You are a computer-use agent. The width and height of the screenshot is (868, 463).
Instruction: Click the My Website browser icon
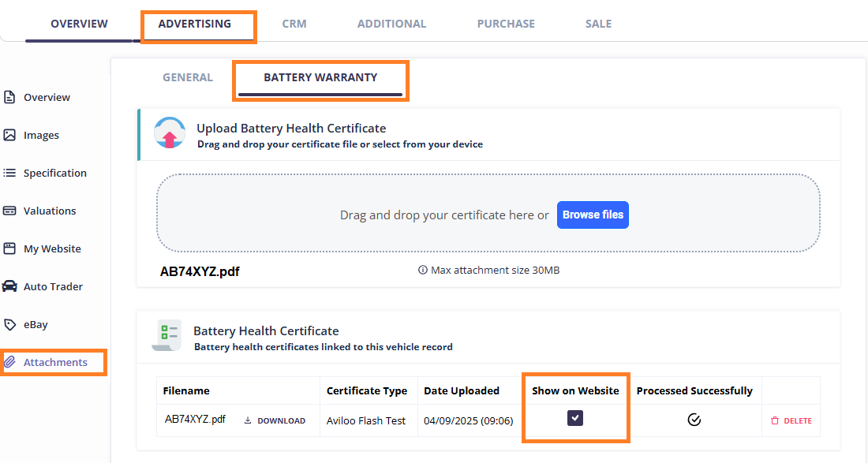(9, 249)
